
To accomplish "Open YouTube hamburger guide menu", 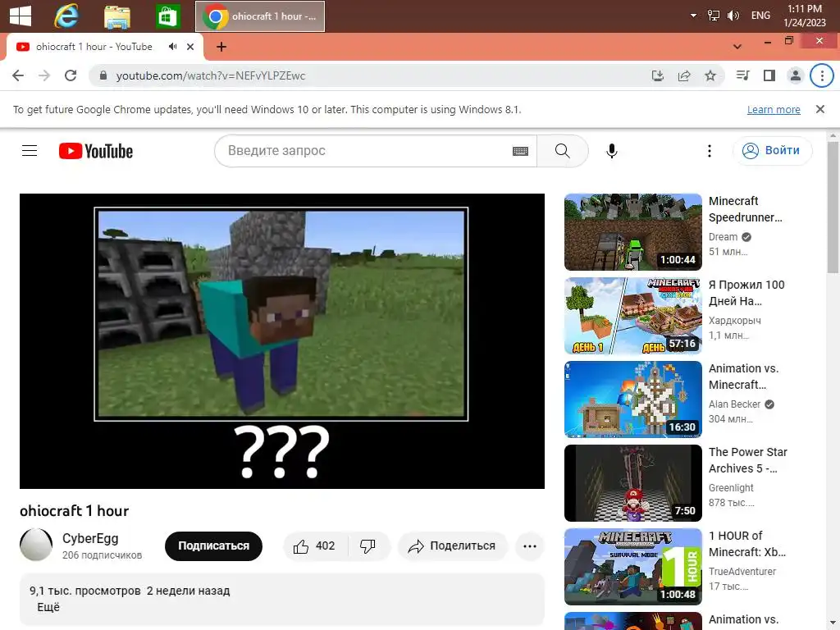I will click(x=30, y=151).
